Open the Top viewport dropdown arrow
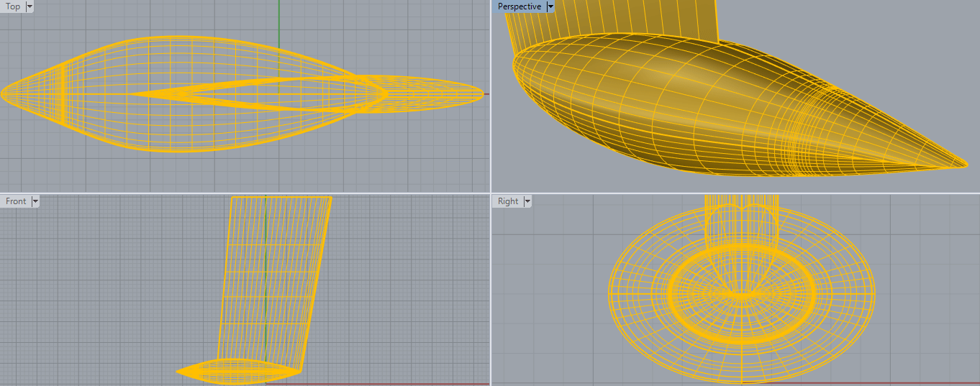Image resolution: width=980 pixels, height=386 pixels. coord(30,6)
